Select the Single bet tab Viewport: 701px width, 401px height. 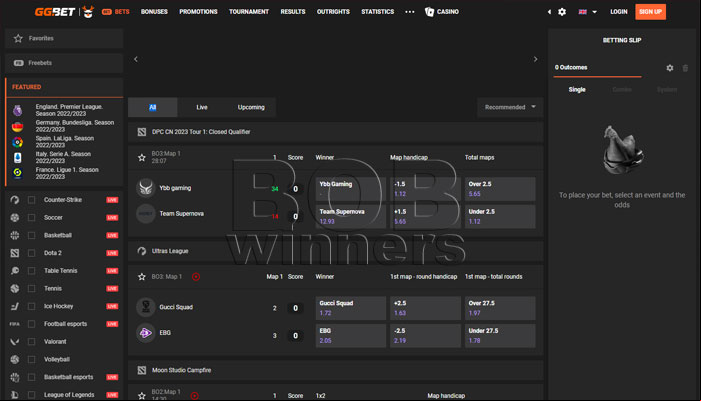pos(577,89)
